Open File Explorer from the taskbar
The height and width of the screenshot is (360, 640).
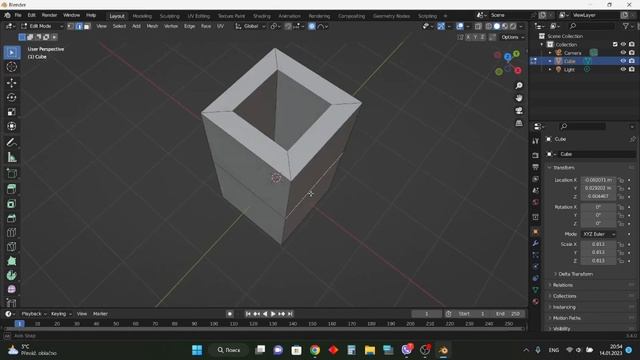tap(370, 350)
